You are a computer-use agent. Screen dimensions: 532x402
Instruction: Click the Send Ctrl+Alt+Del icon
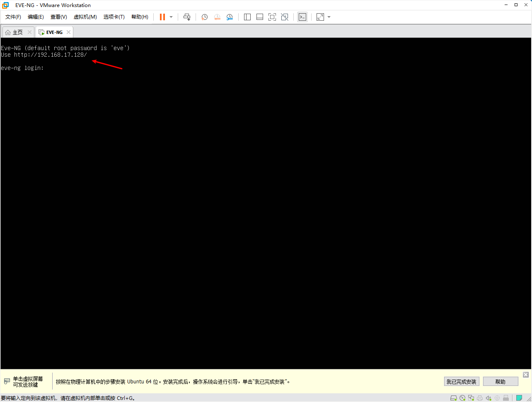click(x=187, y=17)
